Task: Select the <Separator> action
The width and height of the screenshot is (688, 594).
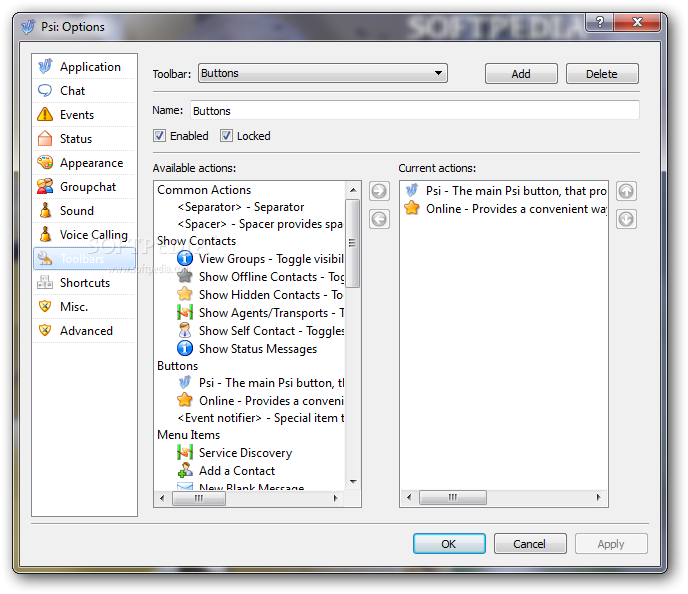Action: pyautogui.click(x=240, y=207)
